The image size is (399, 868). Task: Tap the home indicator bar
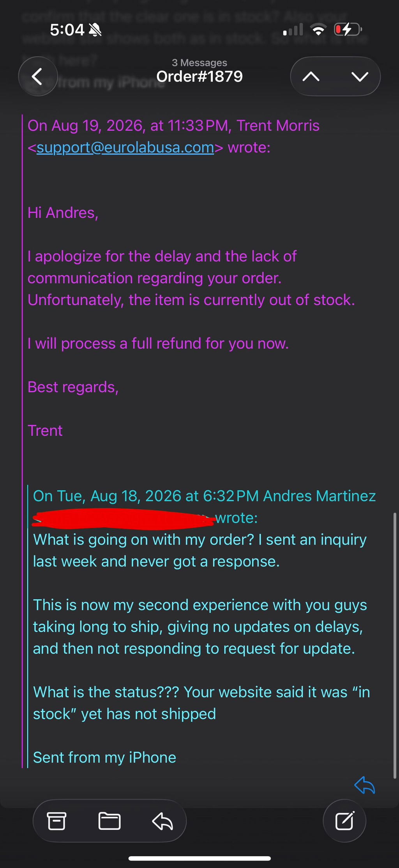[x=199, y=858]
